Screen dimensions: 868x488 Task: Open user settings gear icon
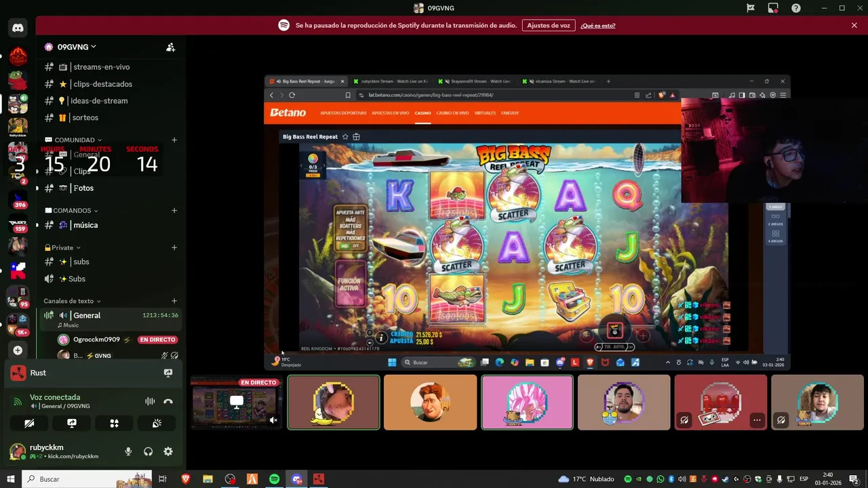(168, 451)
